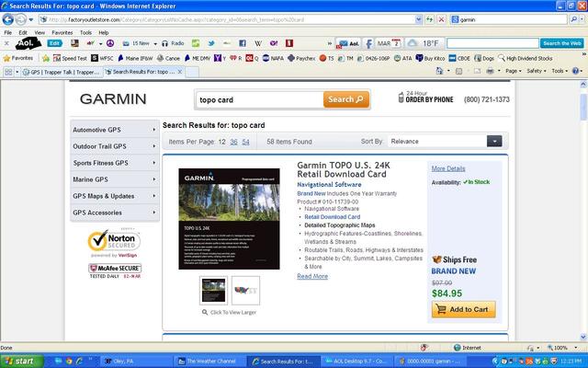Open the Maine IF&W bookmark
Image resolution: width=588 pixels, height=368 pixels.
click(135, 58)
